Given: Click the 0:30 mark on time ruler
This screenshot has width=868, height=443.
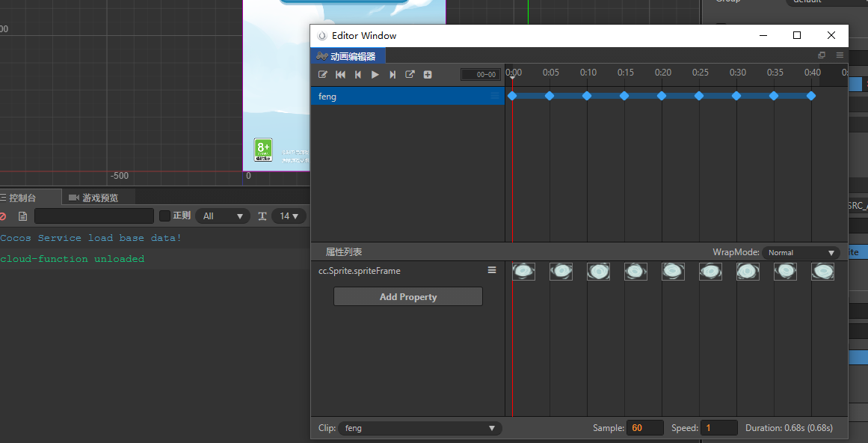Looking at the screenshot, I should (x=738, y=73).
